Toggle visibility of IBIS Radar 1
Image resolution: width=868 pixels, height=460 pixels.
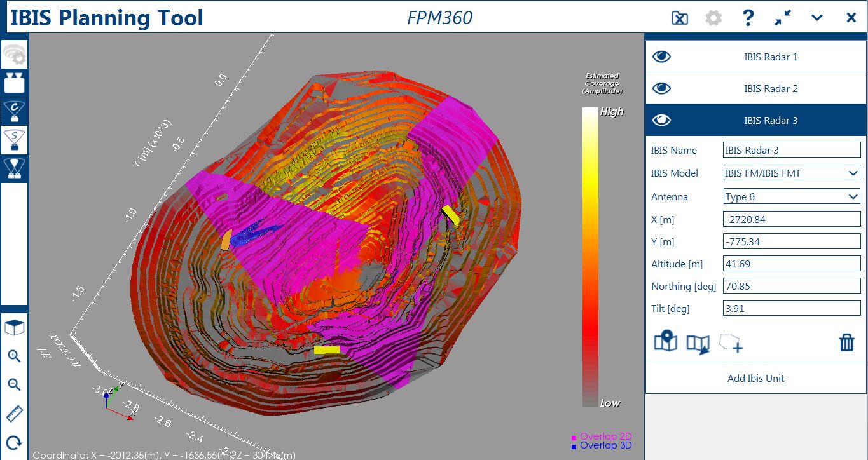click(661, 57)
